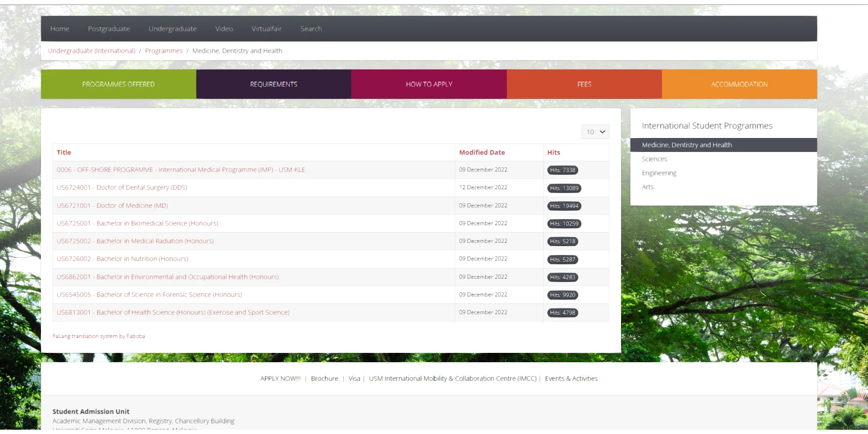Click the Programmes breadcrumb link

point(164,51)
